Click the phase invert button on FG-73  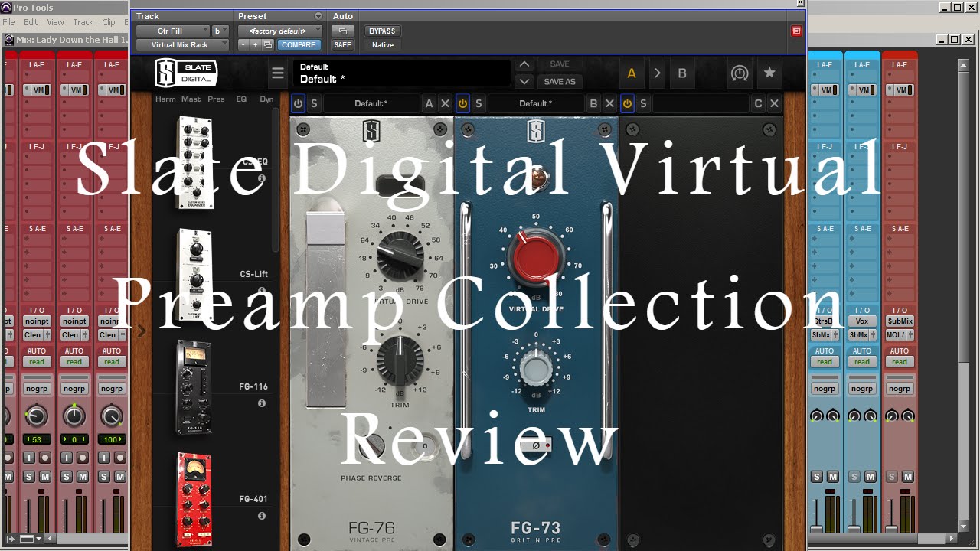tap(536, 445)
